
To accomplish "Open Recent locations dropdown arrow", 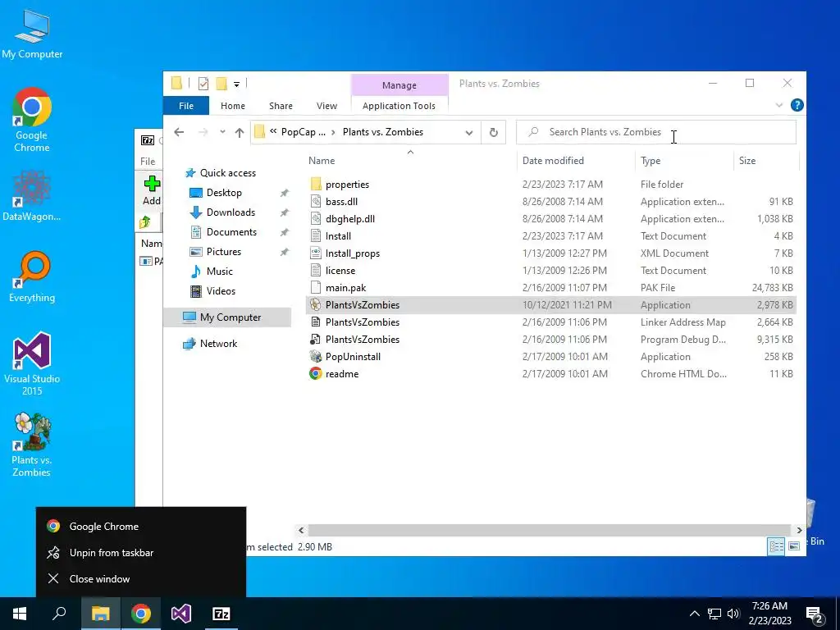I will [x=222, y=132].
